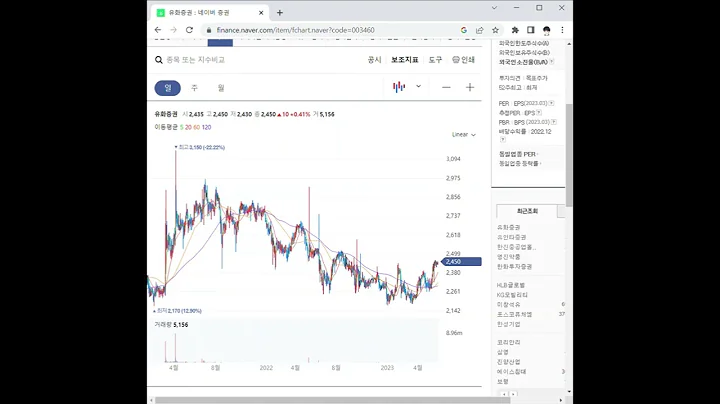Go back to the previous browser page
720x404 pixels.
(x=158, y=30)
